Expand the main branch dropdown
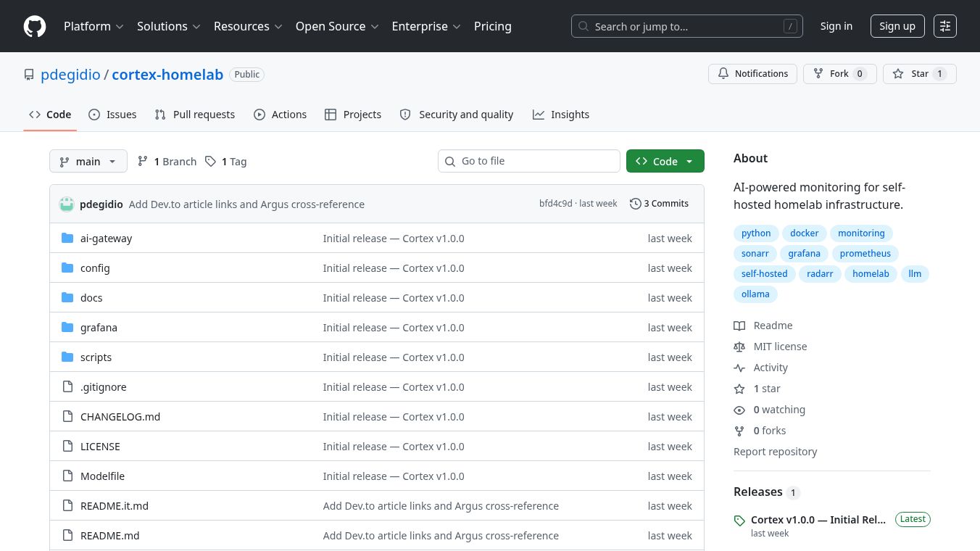The image size is (980, 551). tap(88, 162)
